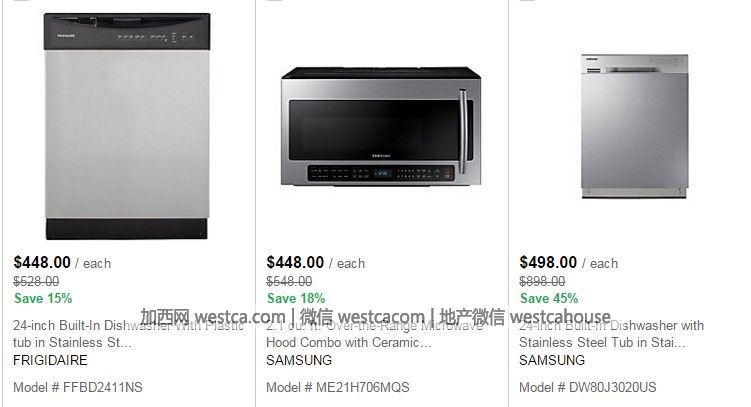The image size is (751, 407).
Task: Click the $498.00 price of the Samsung dishwasher
Action: point(548,262)
